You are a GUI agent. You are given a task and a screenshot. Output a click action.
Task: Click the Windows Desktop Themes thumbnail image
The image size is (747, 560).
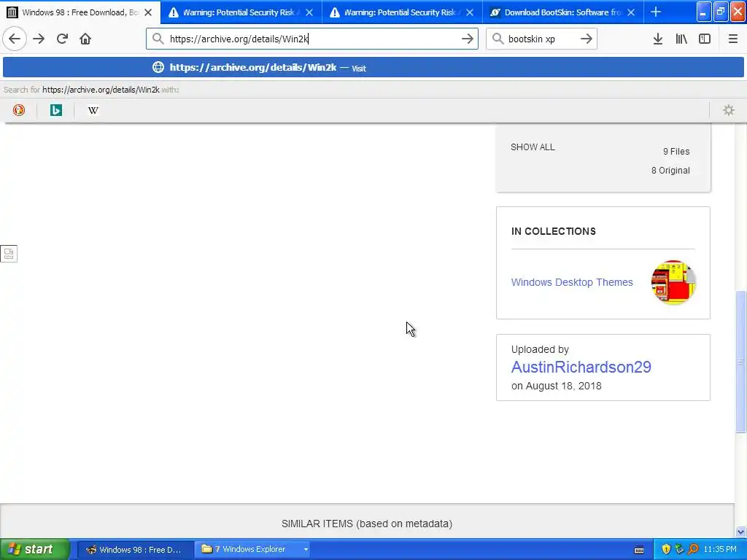point(673,282)
